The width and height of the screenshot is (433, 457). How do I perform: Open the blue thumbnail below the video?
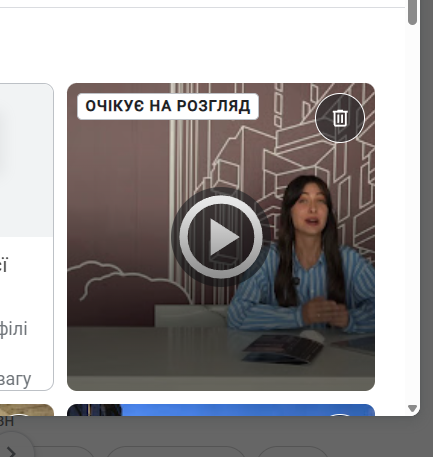(x=221, y=410)
